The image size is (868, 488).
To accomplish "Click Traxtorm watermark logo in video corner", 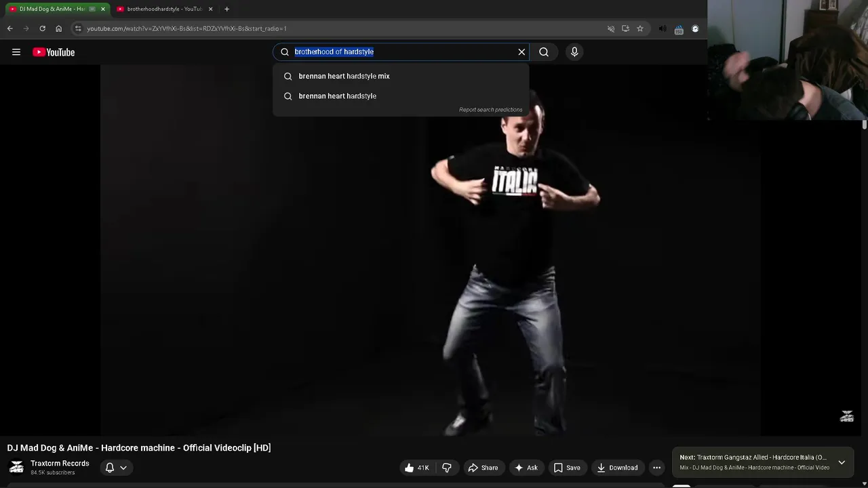I will (846, 416).
